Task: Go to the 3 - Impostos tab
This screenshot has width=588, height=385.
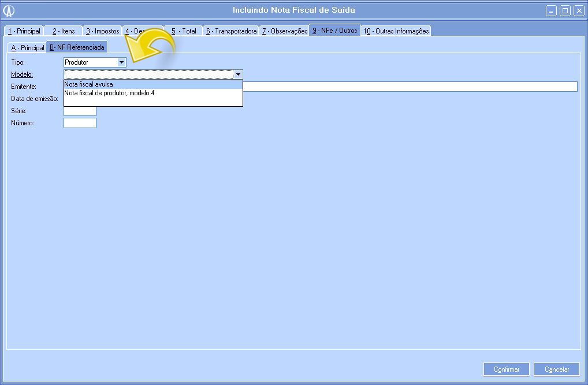Action: point(102,31)
